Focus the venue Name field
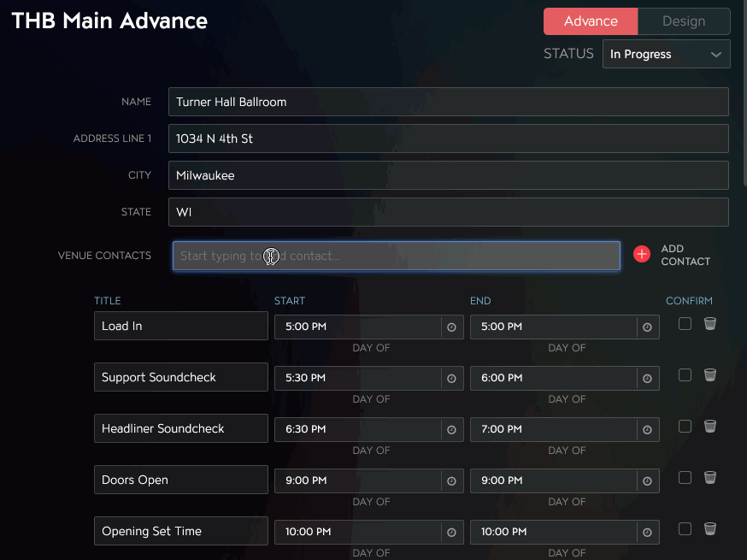This screenshot has width=747, height=560. pyautogui.click(x=449, y=102)
